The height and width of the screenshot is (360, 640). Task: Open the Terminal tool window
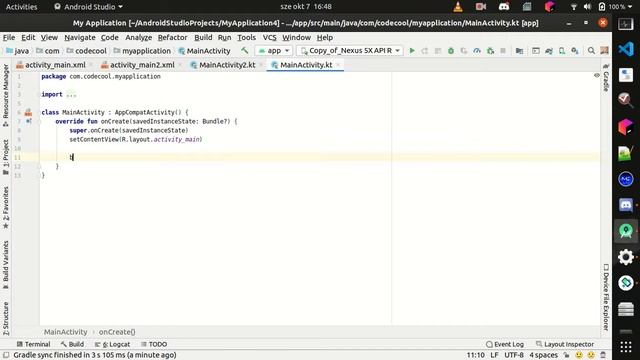33,344
